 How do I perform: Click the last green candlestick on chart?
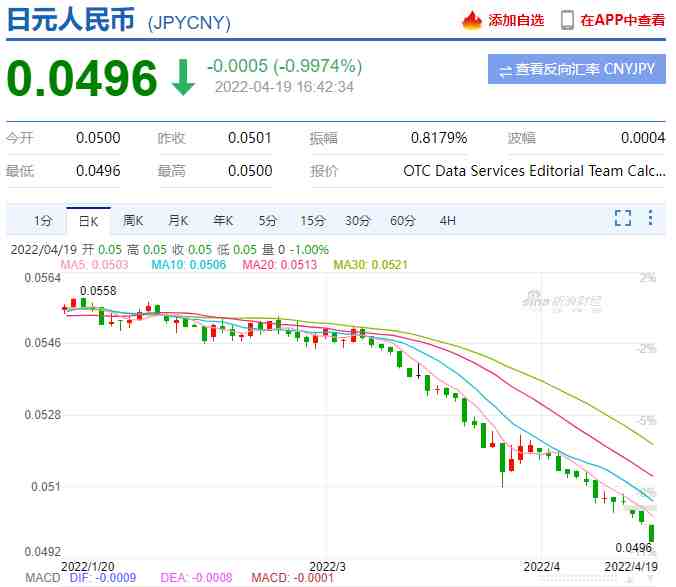point(651,533)
